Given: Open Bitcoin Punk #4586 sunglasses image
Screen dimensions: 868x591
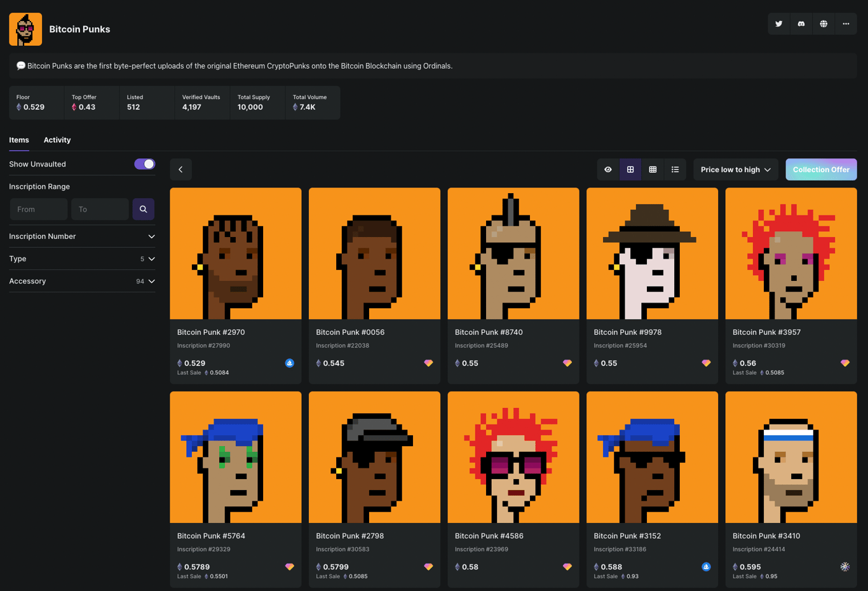Looking at the screenshot, I should tap(513, 458).
